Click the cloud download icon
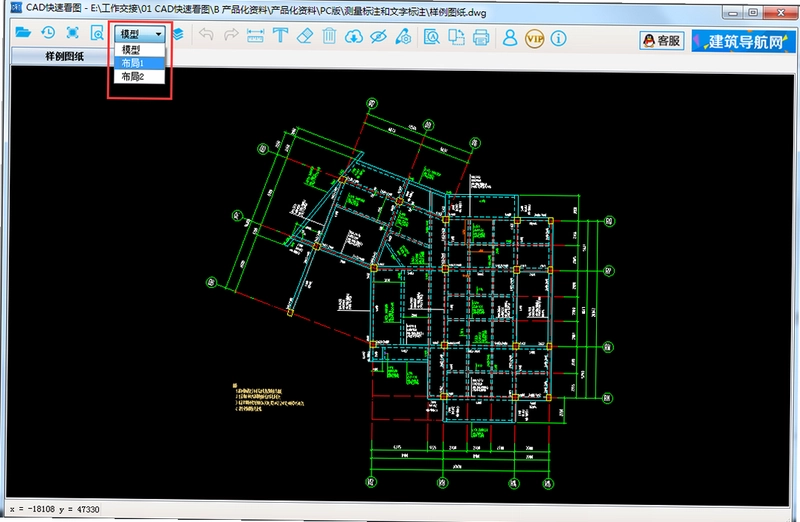Image resolution: width=800 pixels, height=522 pixels. (x=354, y=36)
